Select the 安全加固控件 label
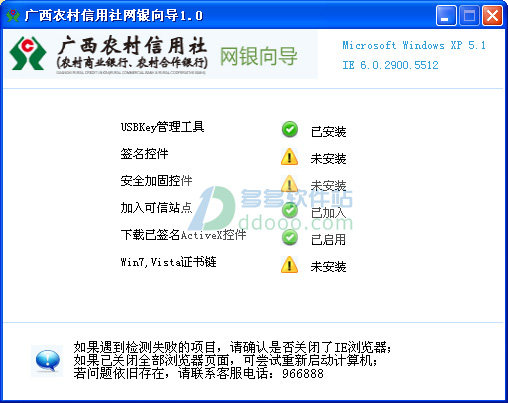This screenshot has width=508, height=403. coord(156,181)
